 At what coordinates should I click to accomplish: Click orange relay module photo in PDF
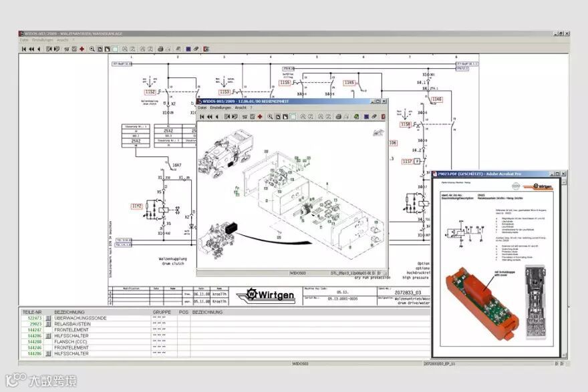tap(482, 303)
